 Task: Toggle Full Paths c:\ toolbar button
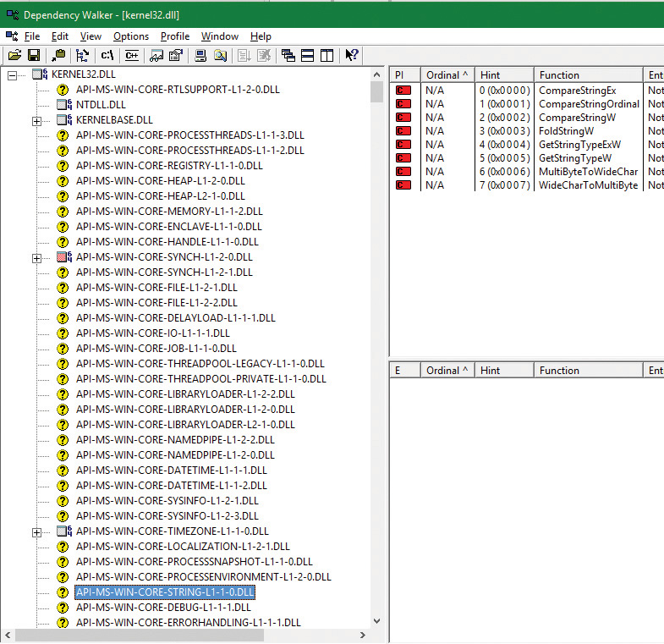[x=107, y=56]
